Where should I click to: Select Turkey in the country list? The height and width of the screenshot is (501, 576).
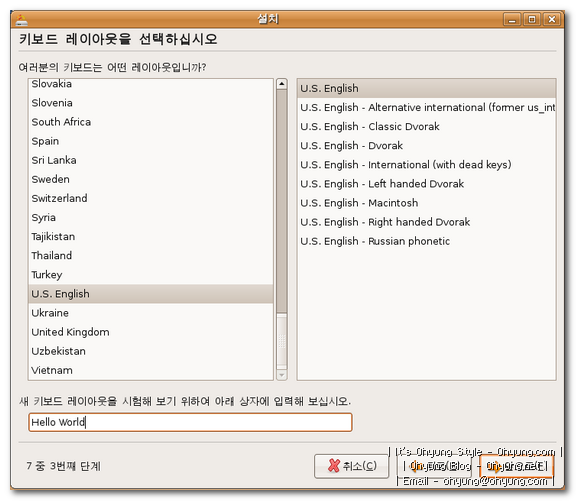coord(151,275)
